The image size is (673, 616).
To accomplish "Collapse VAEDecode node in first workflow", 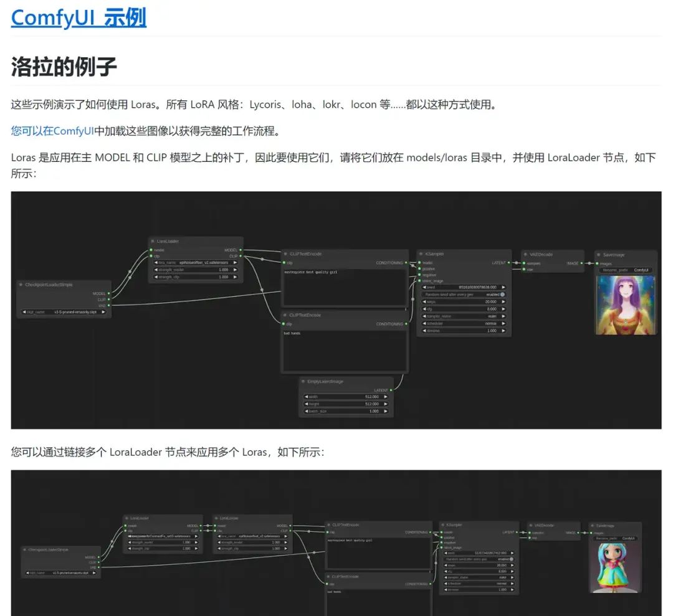I will (x=525, y=254).
